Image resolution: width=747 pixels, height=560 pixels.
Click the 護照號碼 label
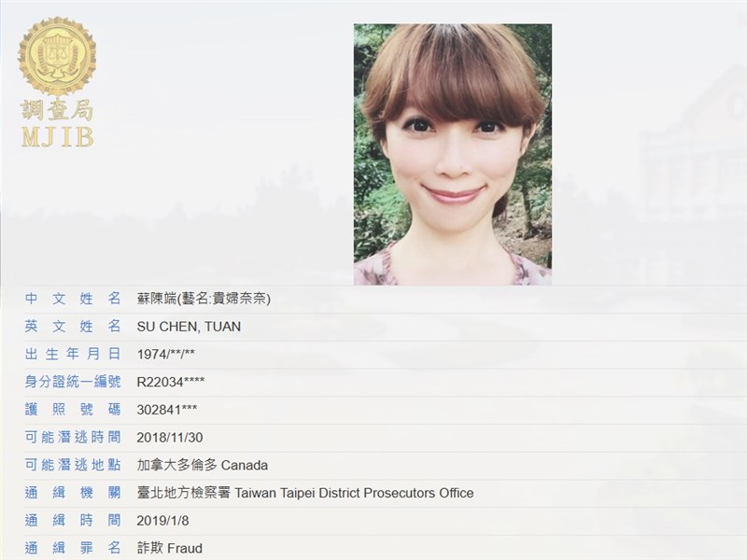(73, 410)
